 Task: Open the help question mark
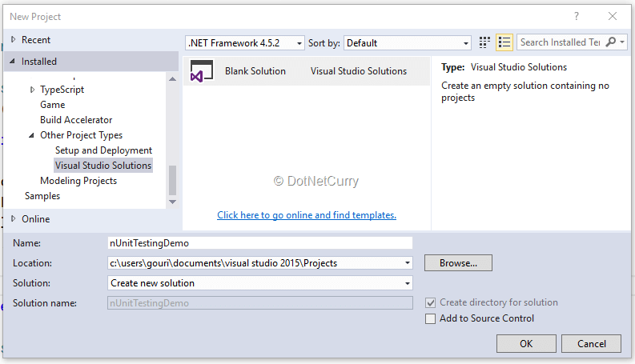point(577,16)
